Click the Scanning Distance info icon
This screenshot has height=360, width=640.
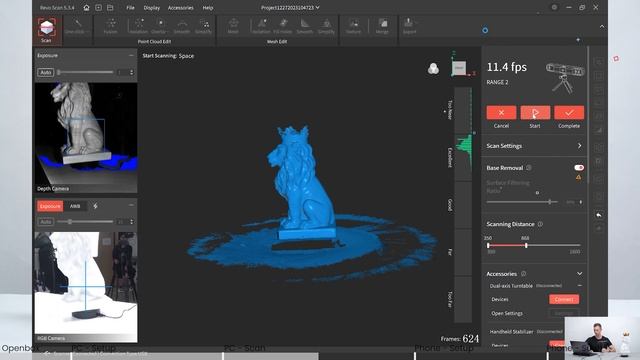[540, 224]
